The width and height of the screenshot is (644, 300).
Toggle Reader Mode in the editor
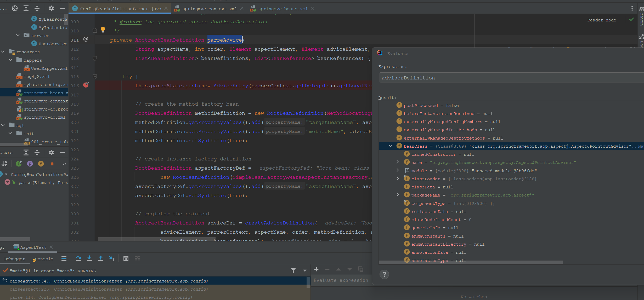tap(601, 20)
